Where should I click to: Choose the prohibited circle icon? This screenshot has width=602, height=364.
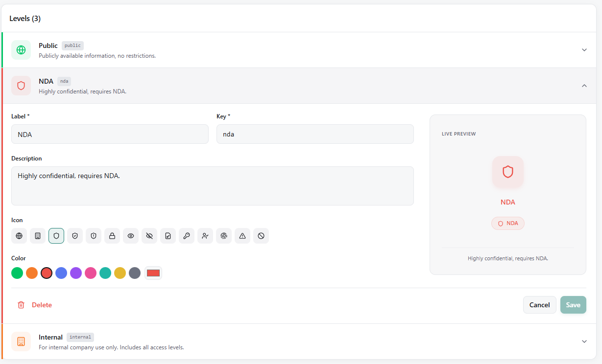[261, 236]
